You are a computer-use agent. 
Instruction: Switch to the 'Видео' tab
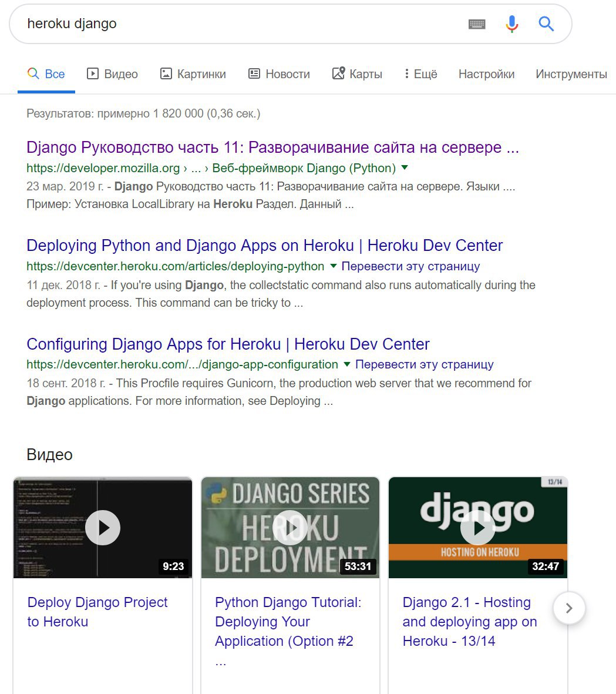tap(112, 74)
